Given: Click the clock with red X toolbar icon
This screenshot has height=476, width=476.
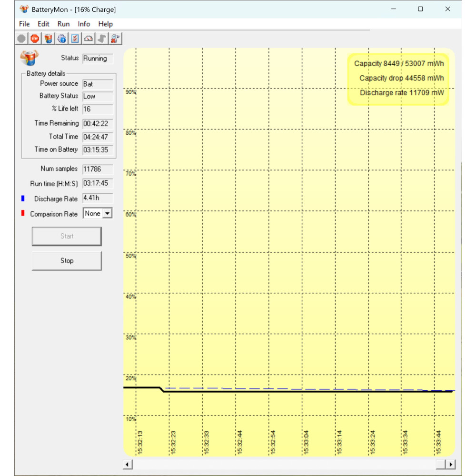Looking at the screenshot, I should click(x=115, y=39).
